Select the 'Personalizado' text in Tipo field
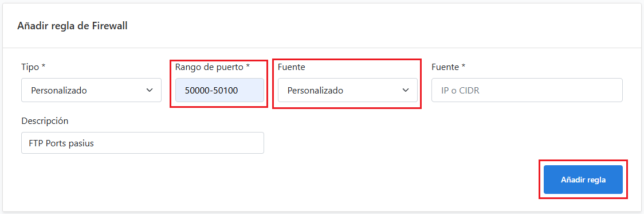 click(59, 91)
